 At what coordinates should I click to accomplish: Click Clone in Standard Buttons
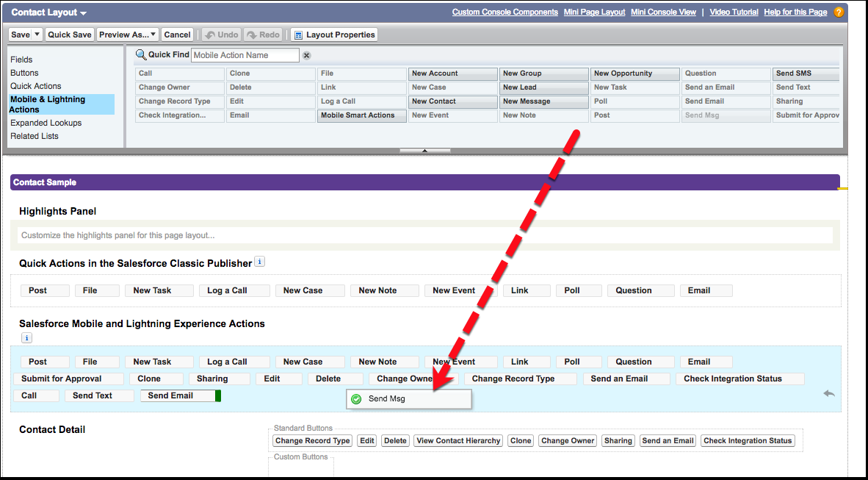point(521,440)
